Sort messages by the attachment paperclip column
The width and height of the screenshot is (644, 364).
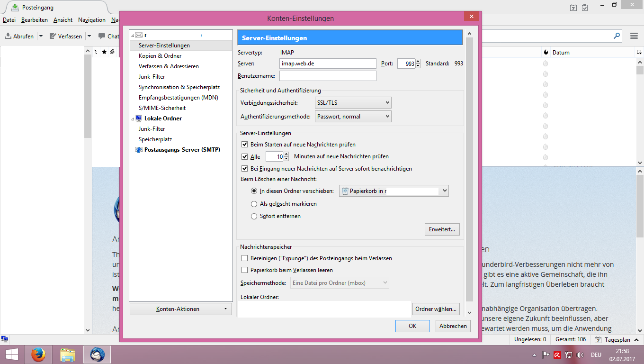click(x=112, y=52)
